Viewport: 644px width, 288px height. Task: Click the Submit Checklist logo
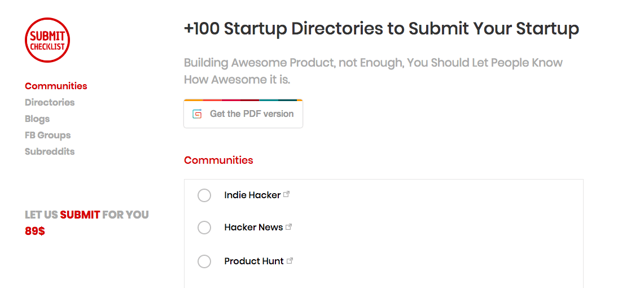click(47, 40)
